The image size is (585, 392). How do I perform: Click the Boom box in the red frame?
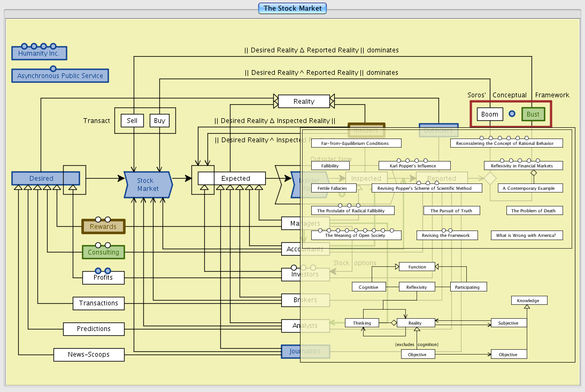click(x=489, y=114)
